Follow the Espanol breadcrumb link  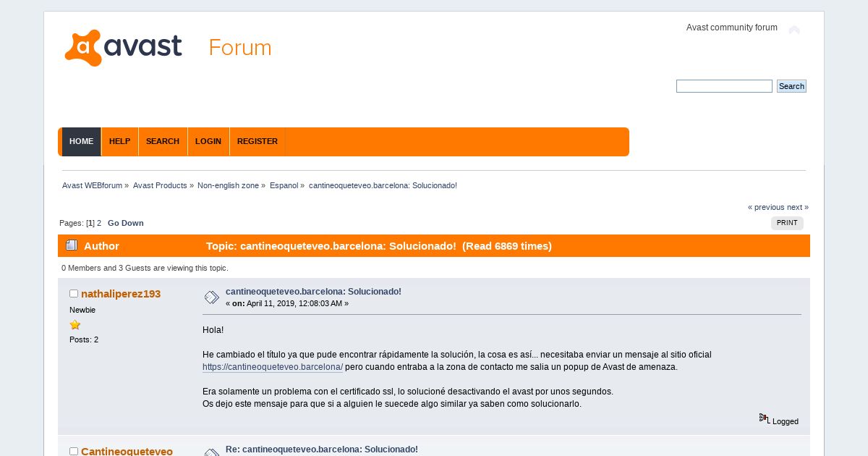(x=284, y=185)
